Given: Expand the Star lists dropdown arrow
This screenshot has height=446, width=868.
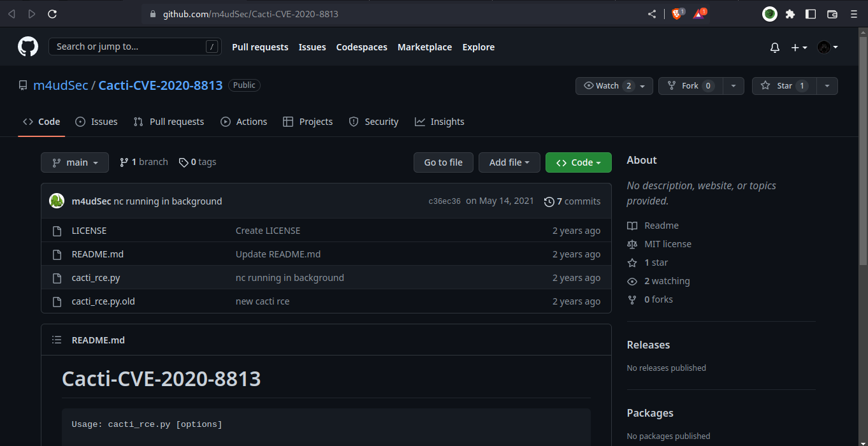Looking at the screenshot, I should (827, 86).
